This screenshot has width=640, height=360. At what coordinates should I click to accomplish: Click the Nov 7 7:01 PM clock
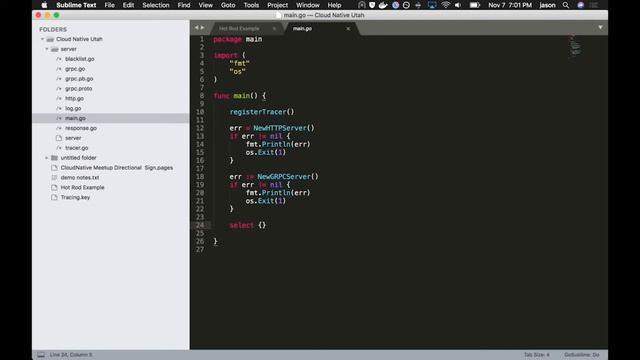click(x=510, y=5)
